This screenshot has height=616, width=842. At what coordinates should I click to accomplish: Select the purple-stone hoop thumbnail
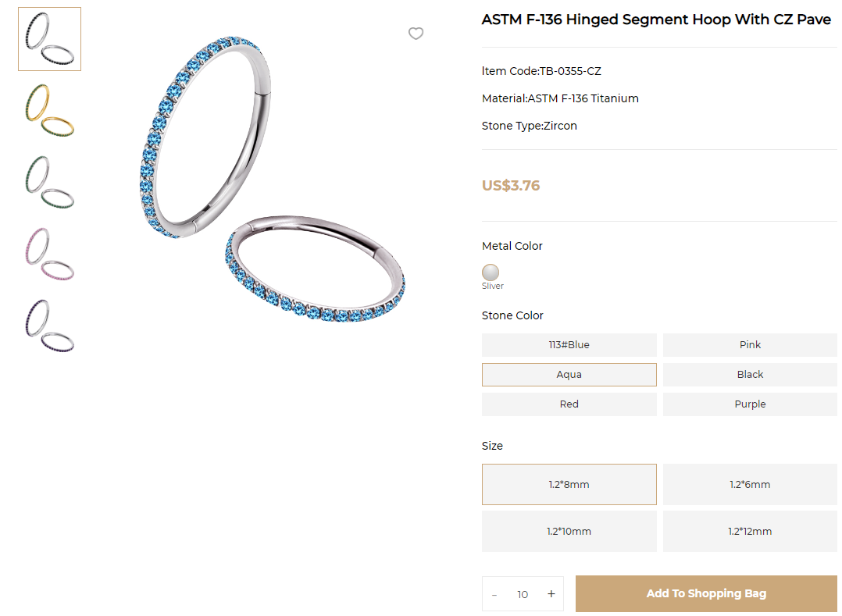(x=49, y=326)
